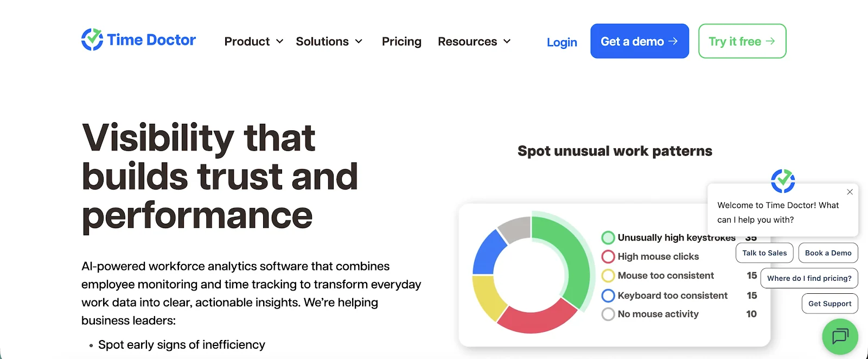Click yellow circle for Mouse too consistent
868x359 pixels.
(608, 276)
